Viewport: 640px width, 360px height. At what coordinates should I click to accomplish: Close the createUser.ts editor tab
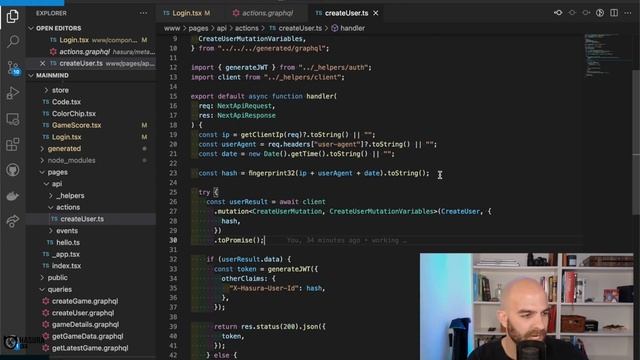[x=376, y=13]
